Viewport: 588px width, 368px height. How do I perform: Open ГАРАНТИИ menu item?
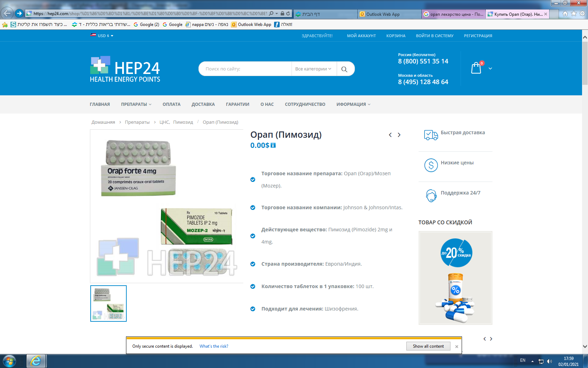[x=238, y=104]
